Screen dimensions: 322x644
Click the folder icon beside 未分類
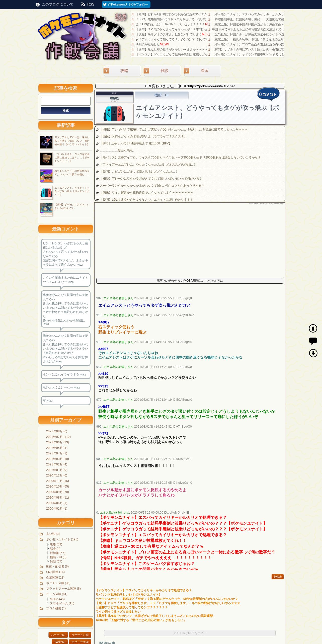point(41,534)
